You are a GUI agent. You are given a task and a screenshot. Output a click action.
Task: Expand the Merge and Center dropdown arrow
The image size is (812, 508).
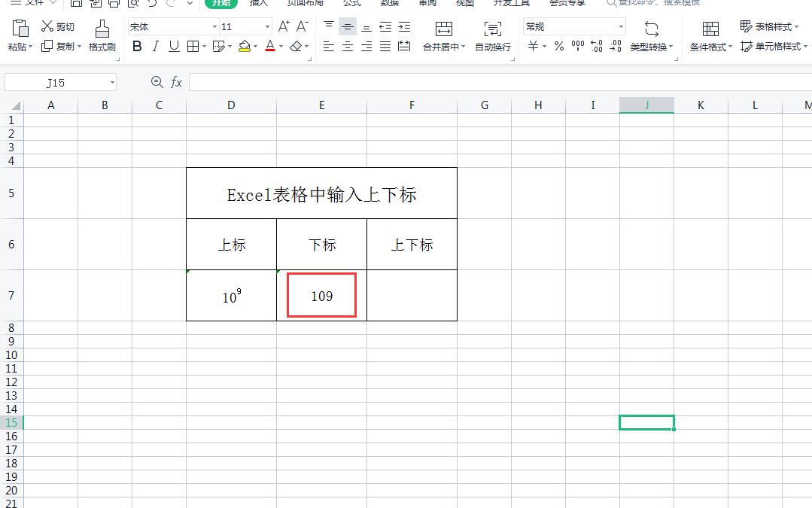point(463,47)
